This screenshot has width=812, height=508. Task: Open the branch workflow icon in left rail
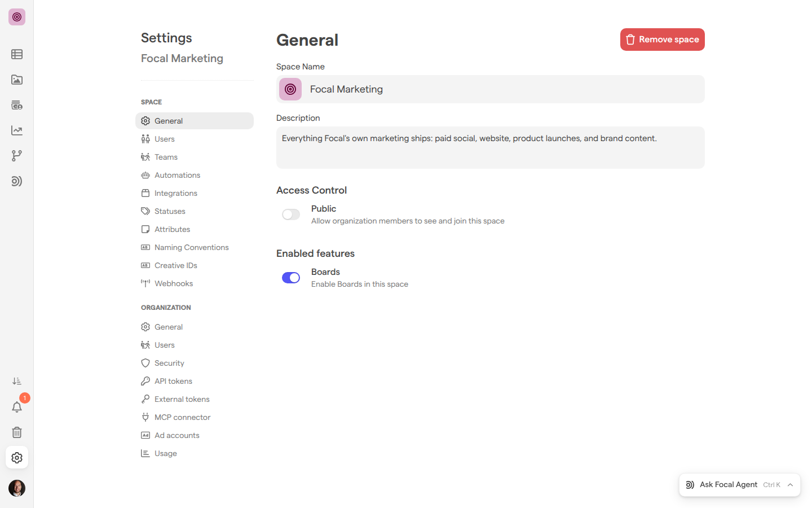pos(17,156)
